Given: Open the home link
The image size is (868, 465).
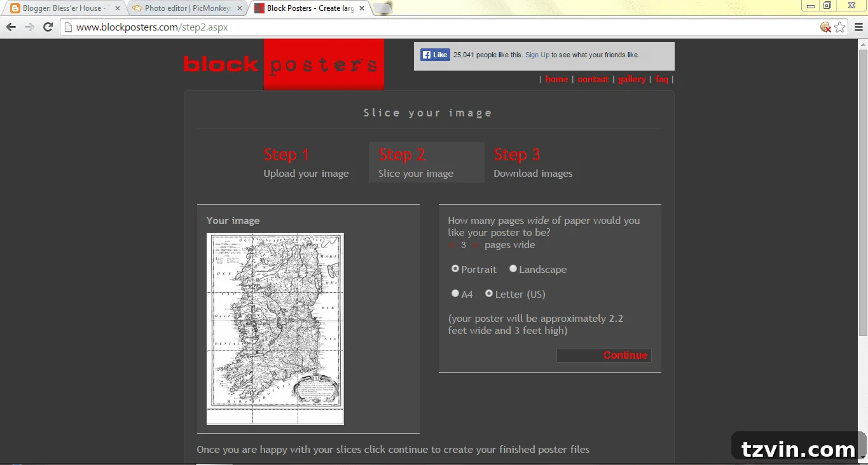Looking at the screenshot, I should (x=556, y=80).
